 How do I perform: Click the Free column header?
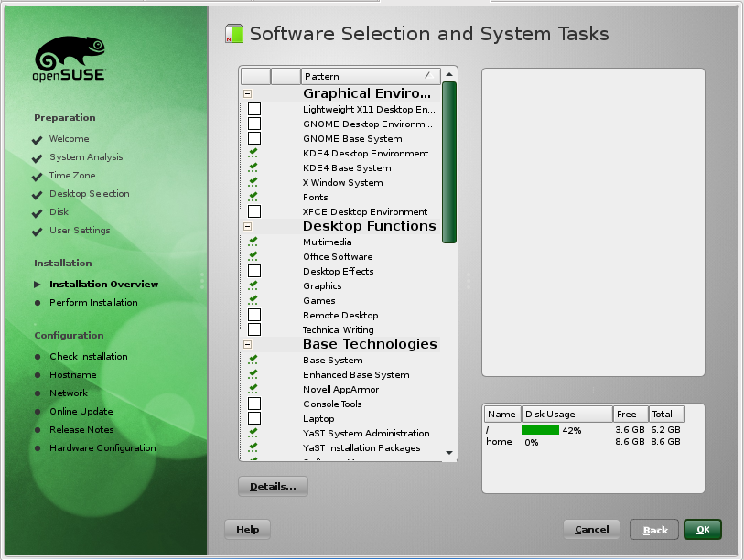point(631,414)
